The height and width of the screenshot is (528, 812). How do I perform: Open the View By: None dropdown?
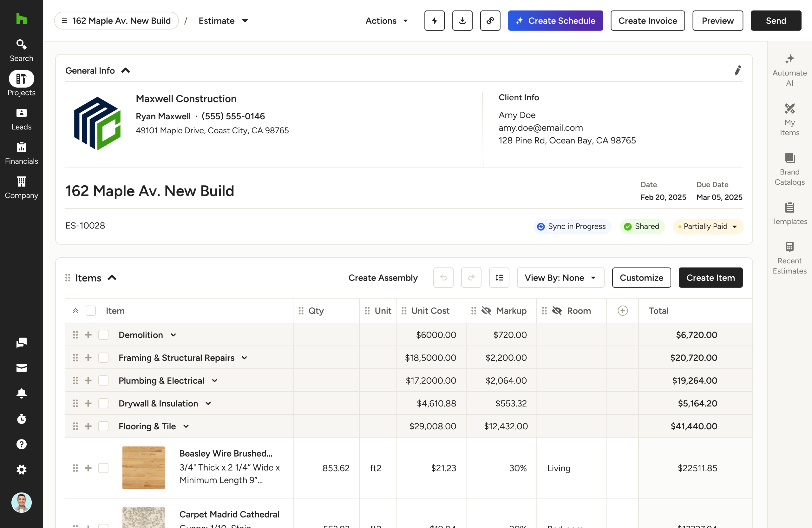tap(560, 277)
